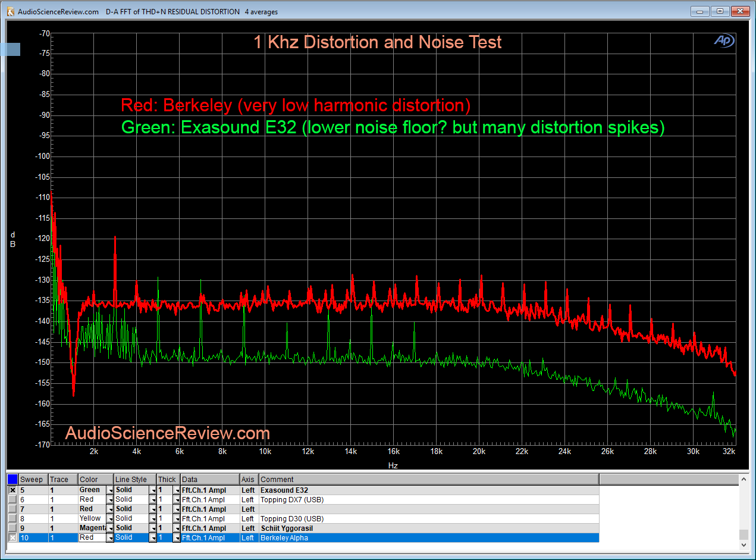
Task: Uncheck the sweep 5 Exasound E32 checkbox
Action: (12, 490)
